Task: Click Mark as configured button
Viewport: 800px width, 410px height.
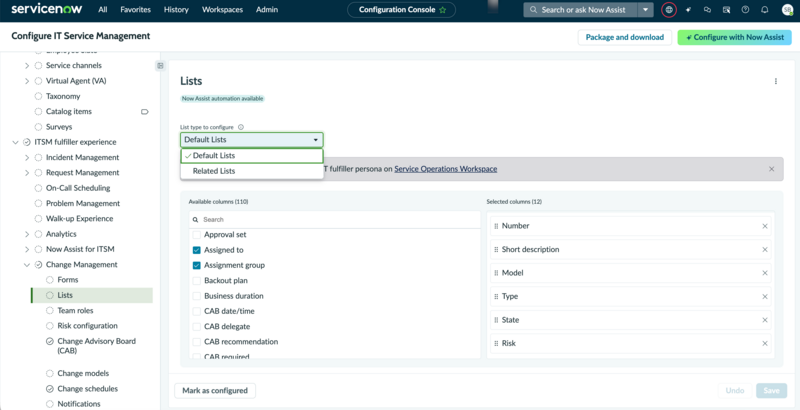Action: point(215,391)
